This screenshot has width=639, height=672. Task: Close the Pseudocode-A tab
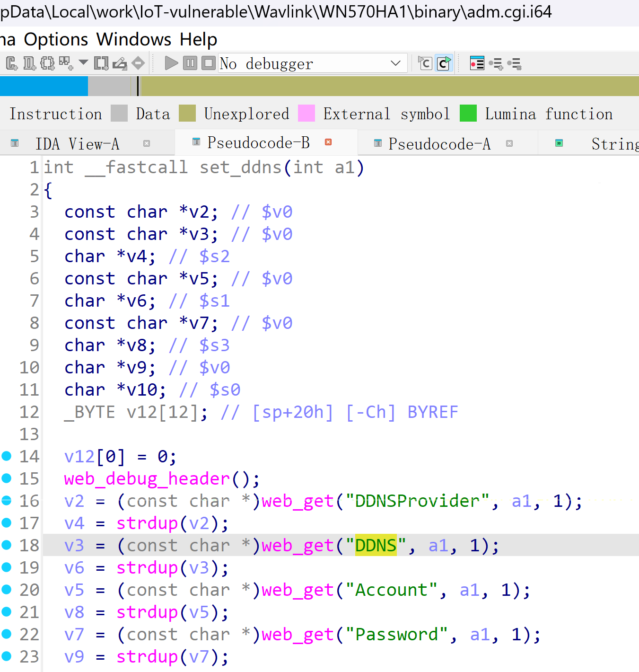[509, 143]
